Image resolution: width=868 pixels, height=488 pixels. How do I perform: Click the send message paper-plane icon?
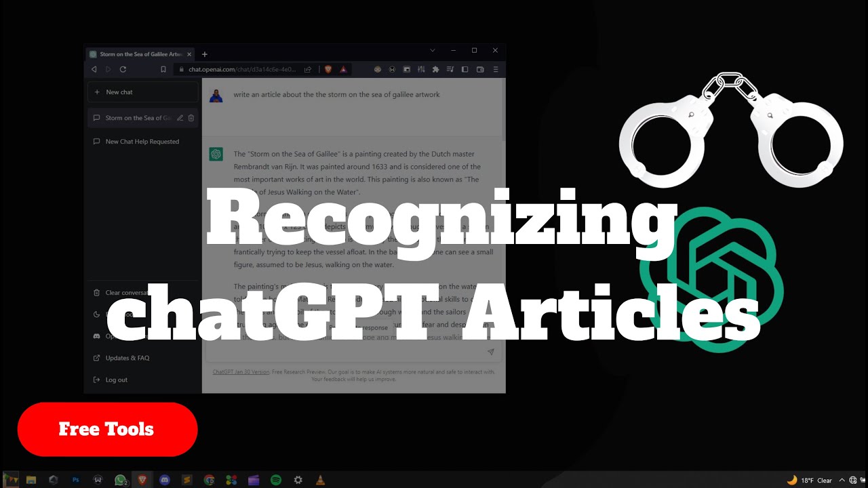click(x=490, y=352)
